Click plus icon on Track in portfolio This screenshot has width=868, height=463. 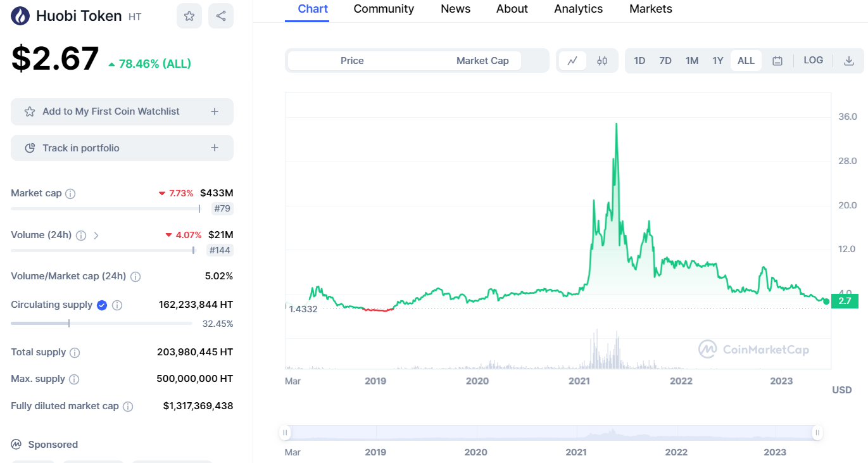(215, 148)
